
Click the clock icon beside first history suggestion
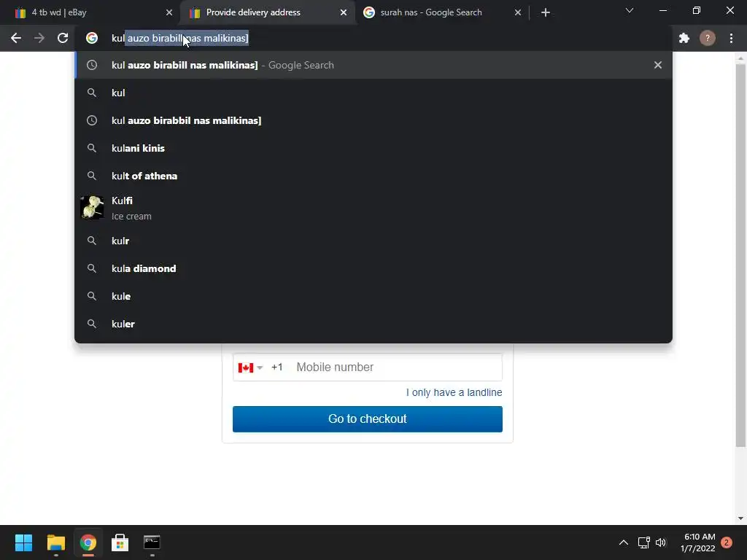click(x=92, y=65)
